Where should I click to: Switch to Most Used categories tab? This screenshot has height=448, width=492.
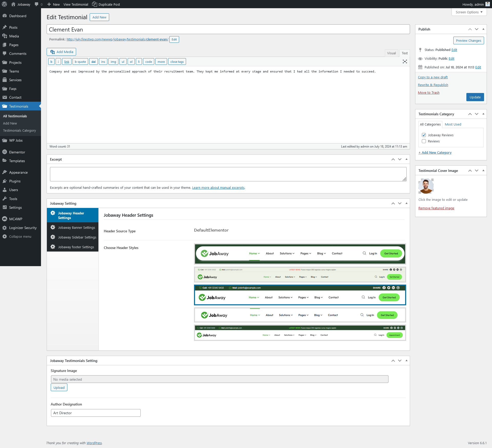click(453, 124)
